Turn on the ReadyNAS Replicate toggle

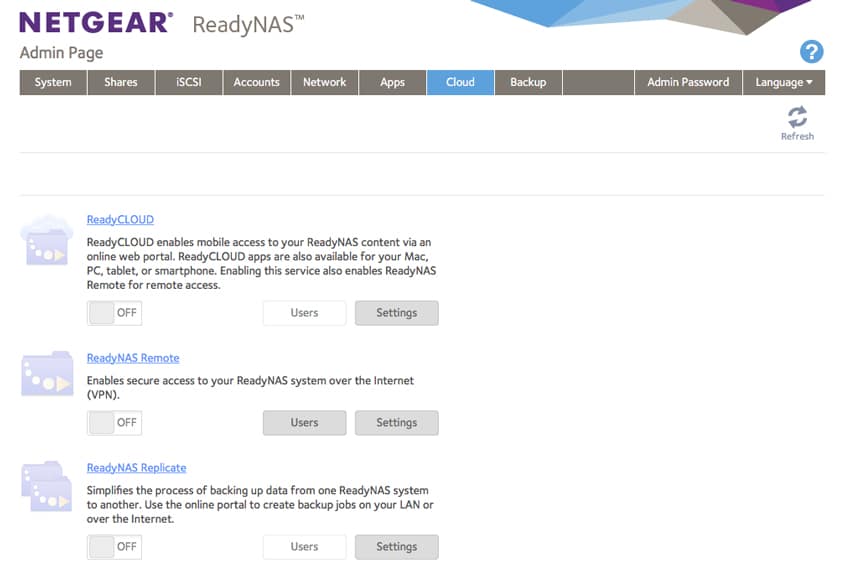point(114,547)
